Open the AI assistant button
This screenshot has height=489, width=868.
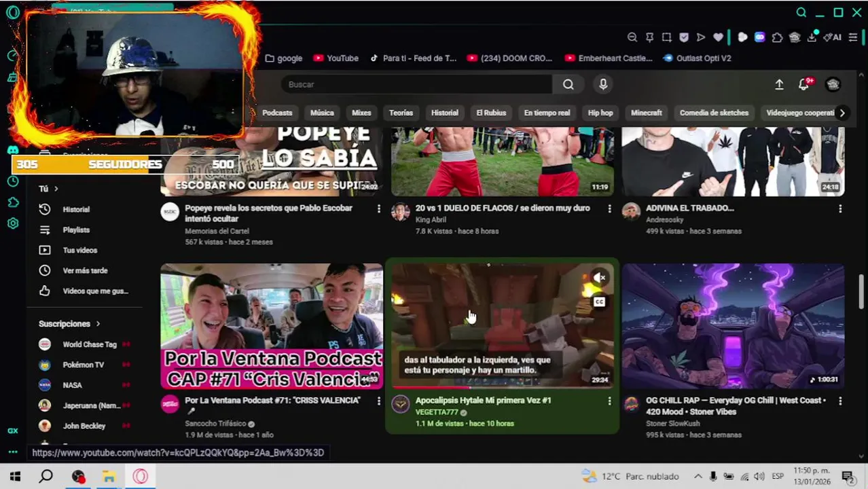click(x=832, y=37)
